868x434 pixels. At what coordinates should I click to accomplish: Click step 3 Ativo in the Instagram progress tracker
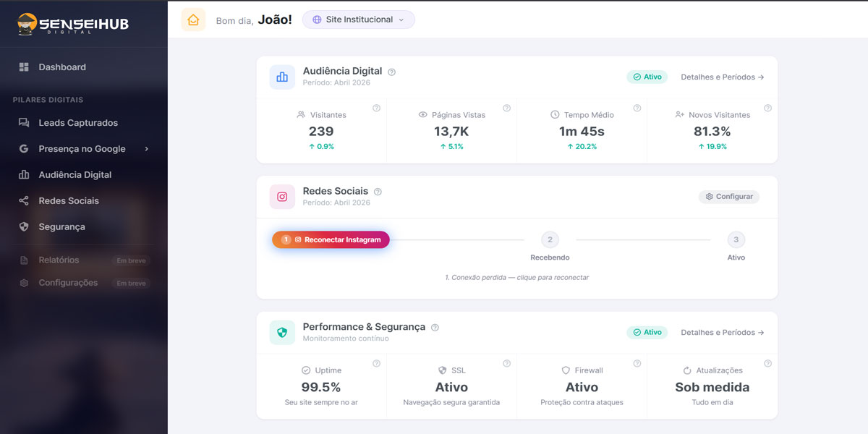coord(736,239)
